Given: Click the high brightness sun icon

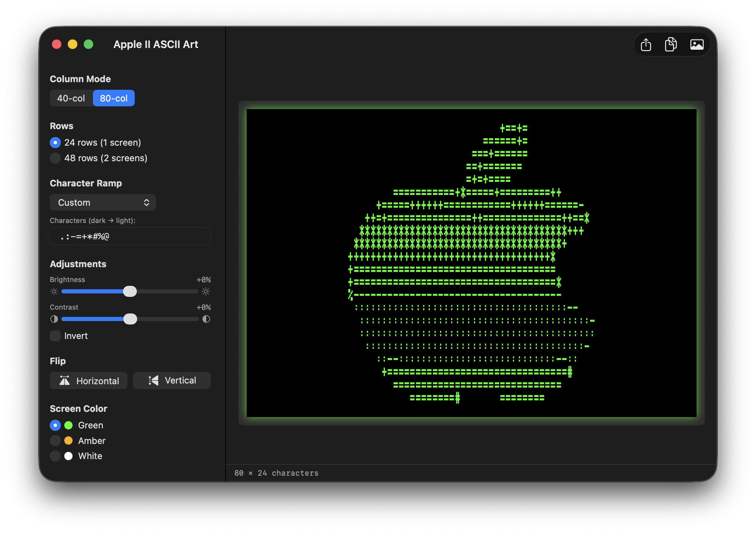Looking at the screenshot, I should (206, 291).
